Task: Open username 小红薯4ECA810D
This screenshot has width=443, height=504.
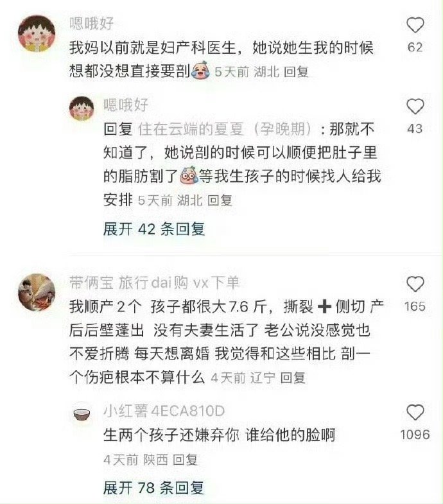Action: [x=164, y=411]
